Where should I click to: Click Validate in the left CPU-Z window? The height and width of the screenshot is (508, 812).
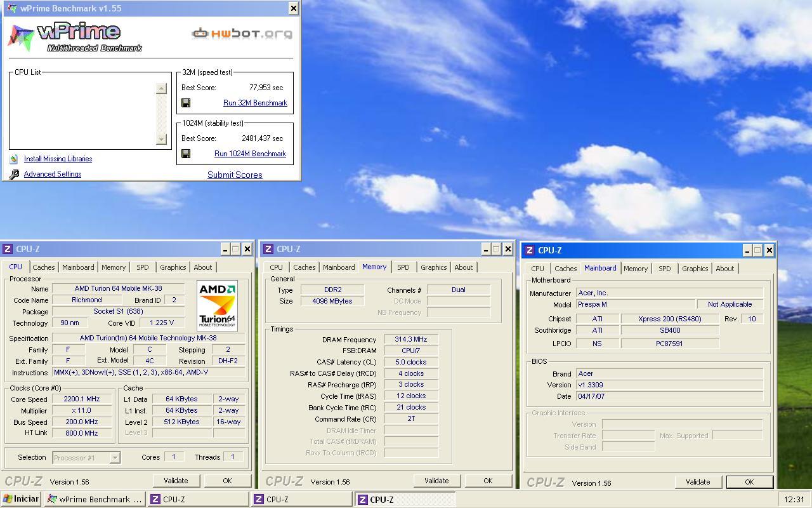176,481
